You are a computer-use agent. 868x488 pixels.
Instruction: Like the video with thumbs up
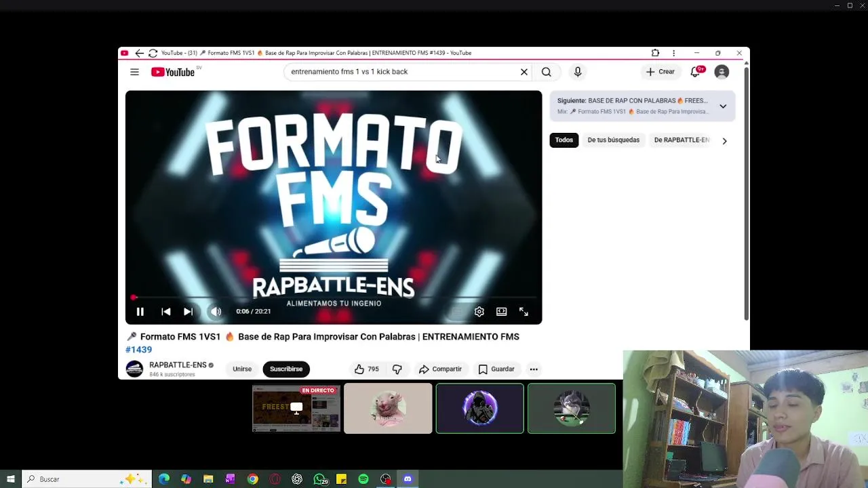(366, 369)
